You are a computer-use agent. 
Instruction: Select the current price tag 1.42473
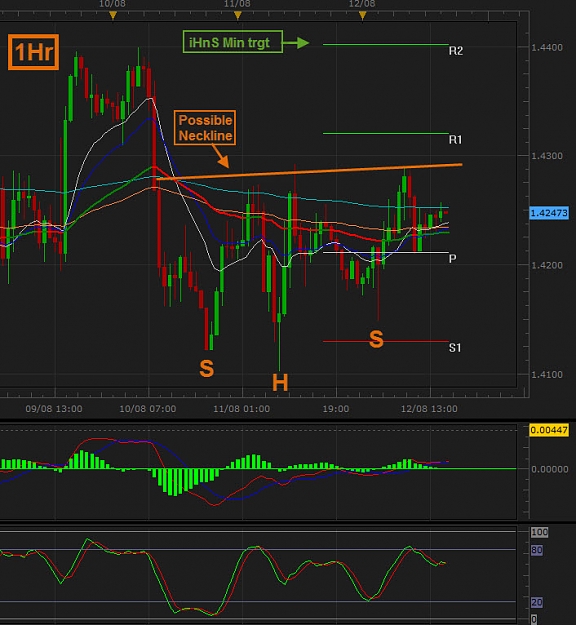(549, 213)
